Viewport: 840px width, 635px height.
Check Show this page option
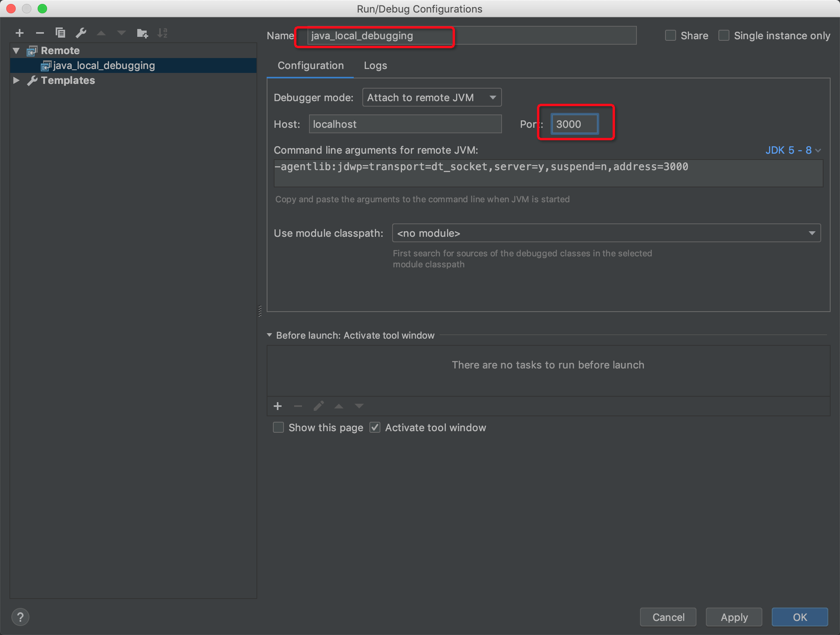(x=278, y=427)
